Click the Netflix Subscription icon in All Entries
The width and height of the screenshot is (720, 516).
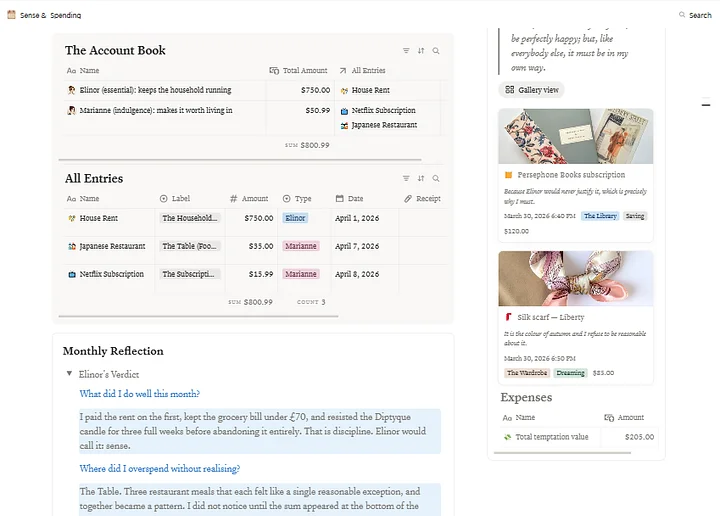pos(72,275)
